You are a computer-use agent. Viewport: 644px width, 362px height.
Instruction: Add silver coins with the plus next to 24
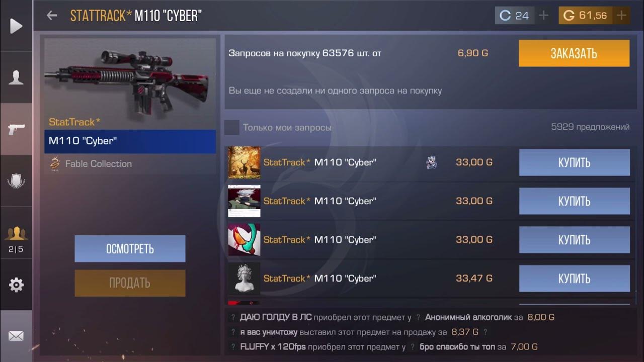click(543, 16)
